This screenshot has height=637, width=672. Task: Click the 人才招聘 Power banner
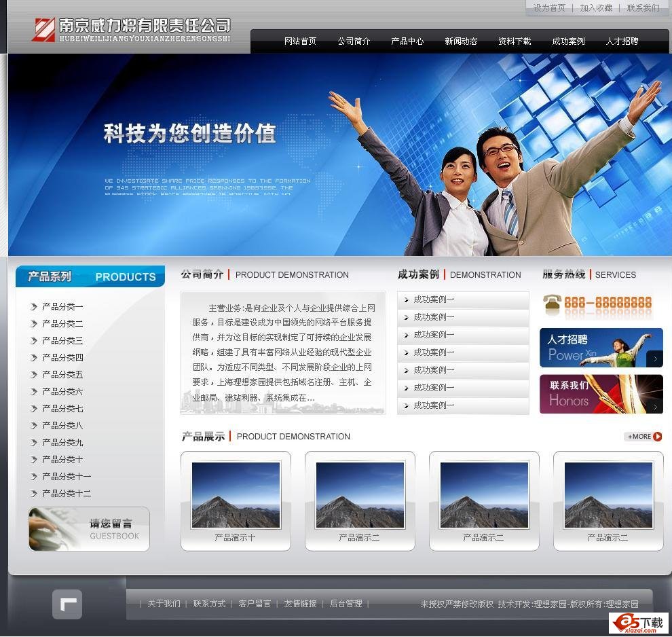(601, 348)
